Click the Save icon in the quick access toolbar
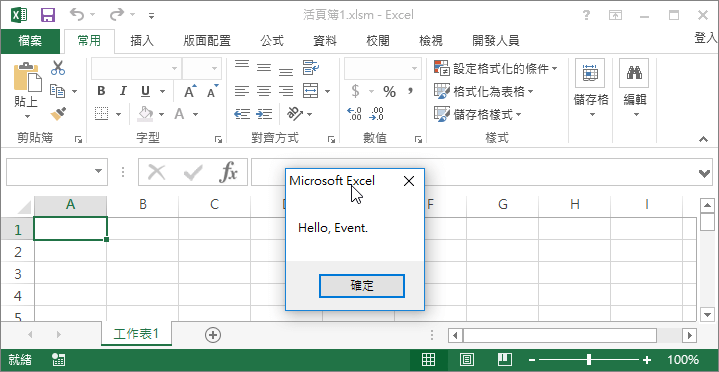Viewport: 719px width, 372px height. 48,15
